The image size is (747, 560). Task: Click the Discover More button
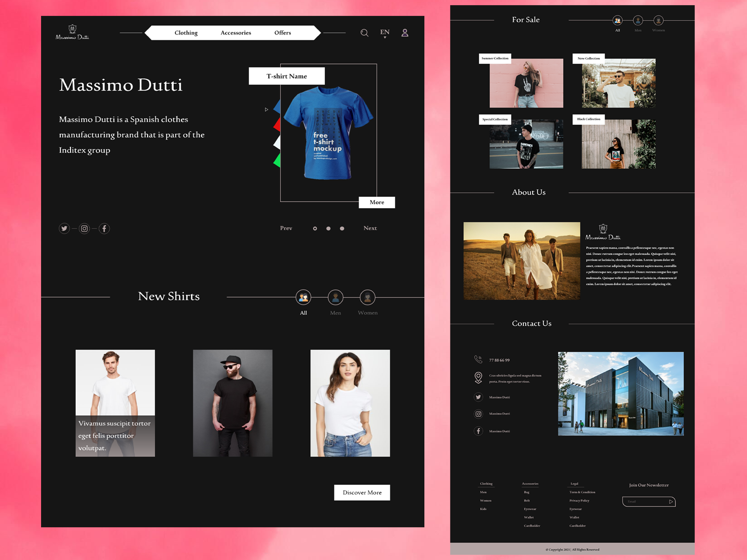click(x=362, y=492)
